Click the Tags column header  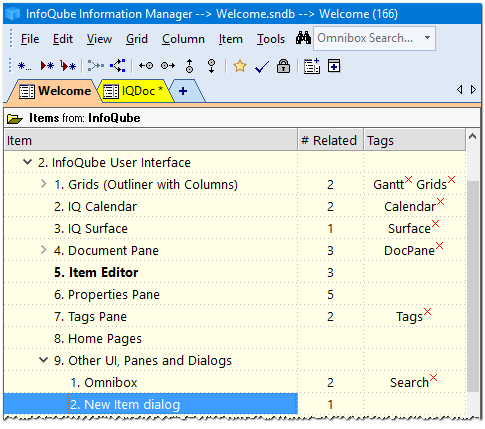414,140
